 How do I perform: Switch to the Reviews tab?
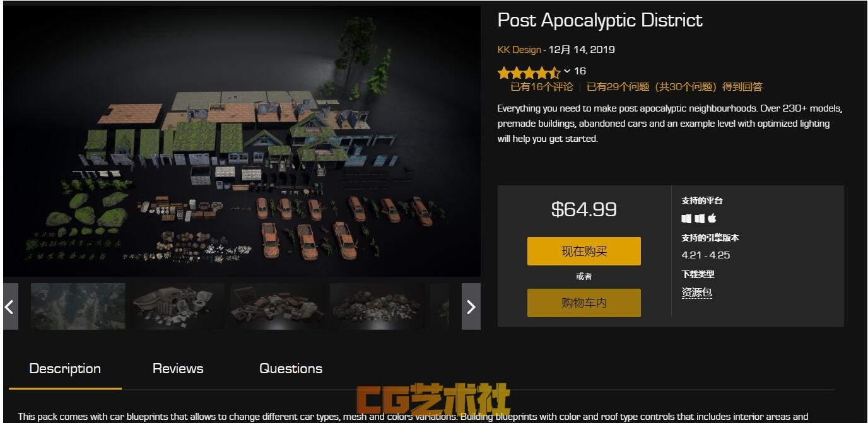click(178, 369)
